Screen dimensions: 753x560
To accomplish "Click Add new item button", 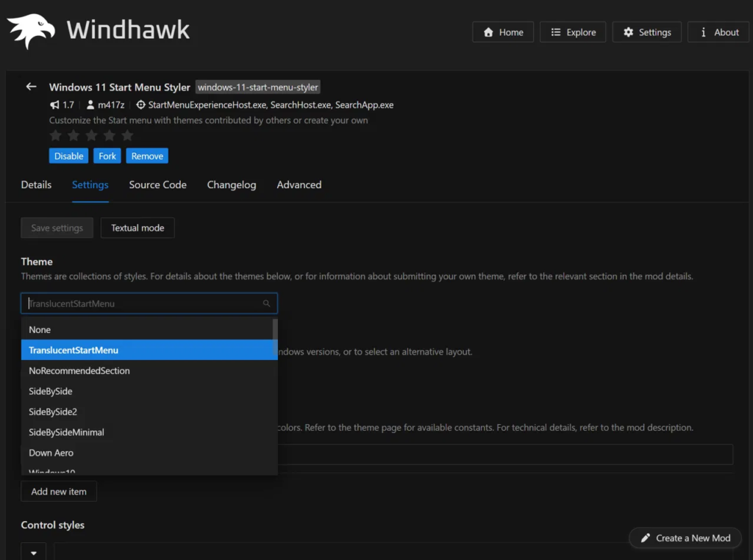I will tap(59, 492).
